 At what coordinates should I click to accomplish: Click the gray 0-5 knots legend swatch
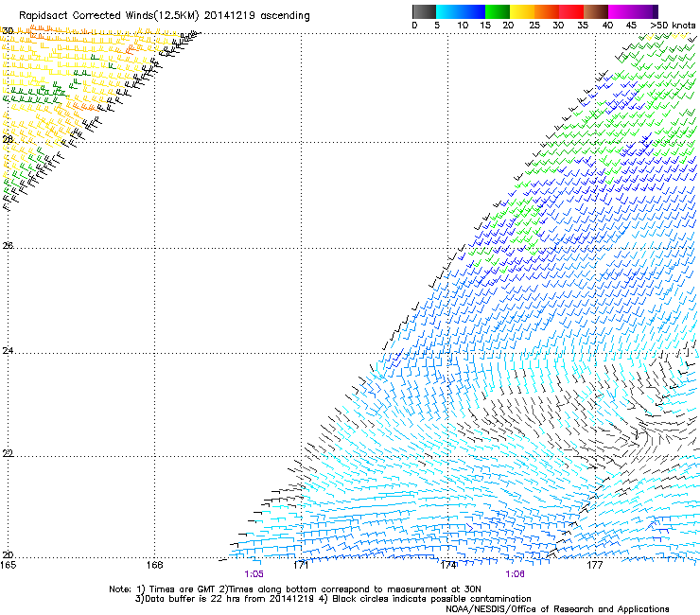424,11
